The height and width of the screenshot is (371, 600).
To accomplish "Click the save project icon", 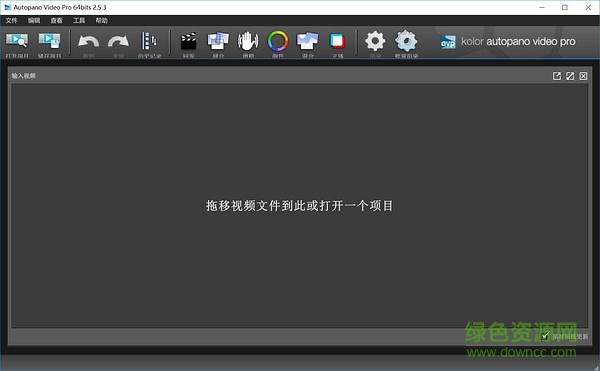I will [49, 41].
